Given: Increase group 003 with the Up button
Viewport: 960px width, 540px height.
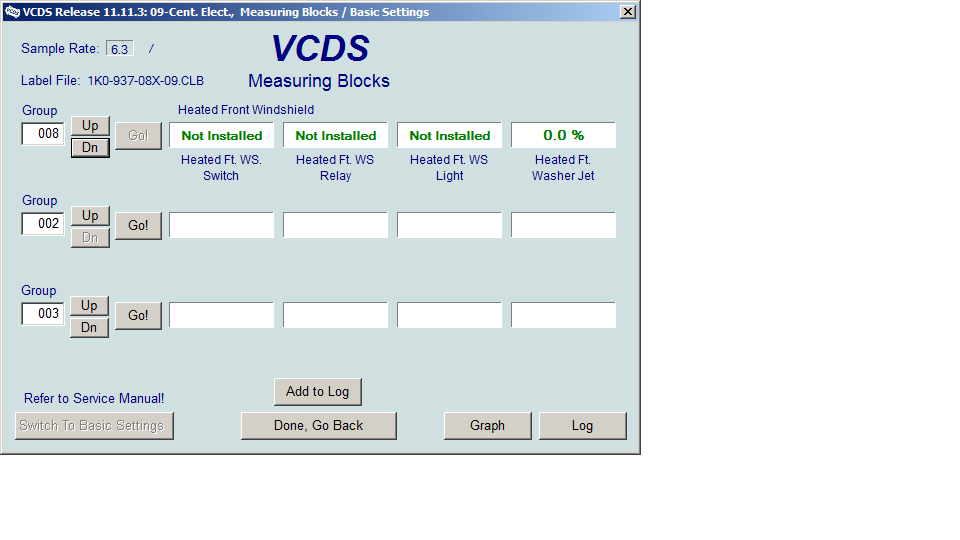Looking at the screenshot, I should (89, 306).
